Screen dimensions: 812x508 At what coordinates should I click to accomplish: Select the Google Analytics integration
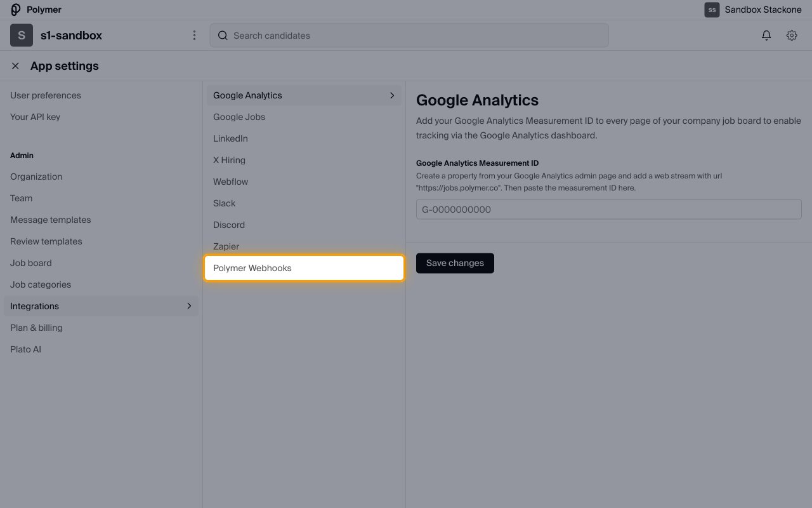(304, 95)
